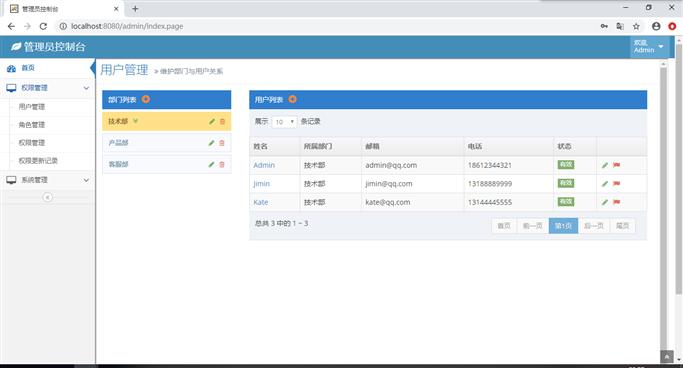
Task: Click the phone number 18612344321
Action: click(x=490, y=165)
